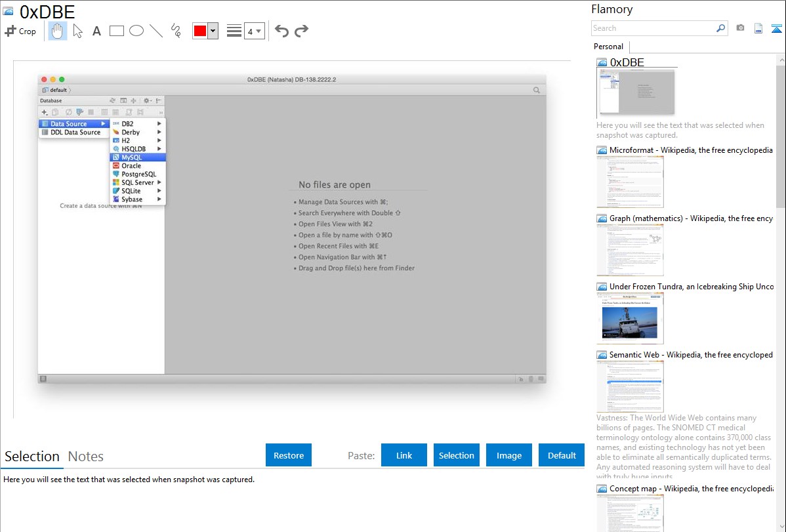
Task: Open the color picker dropdown arrow
Action: (x=213, y=31)
